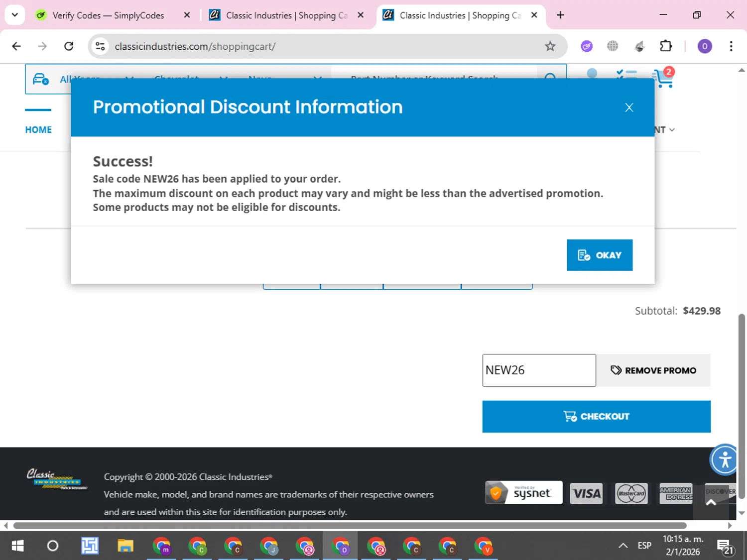The image size is (747, 560).
Task: Click the shopping cart icon with badge
Action: click(x=663, y=78)
